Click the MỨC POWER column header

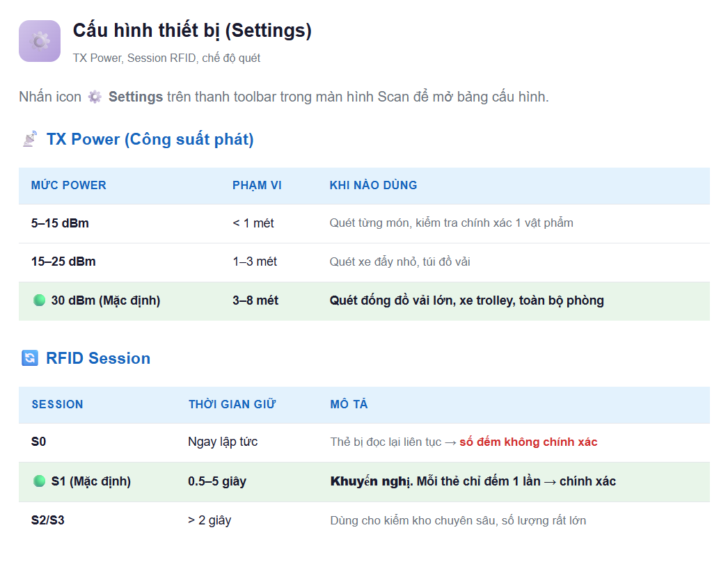pyautogui.click(x=69, y=185)
